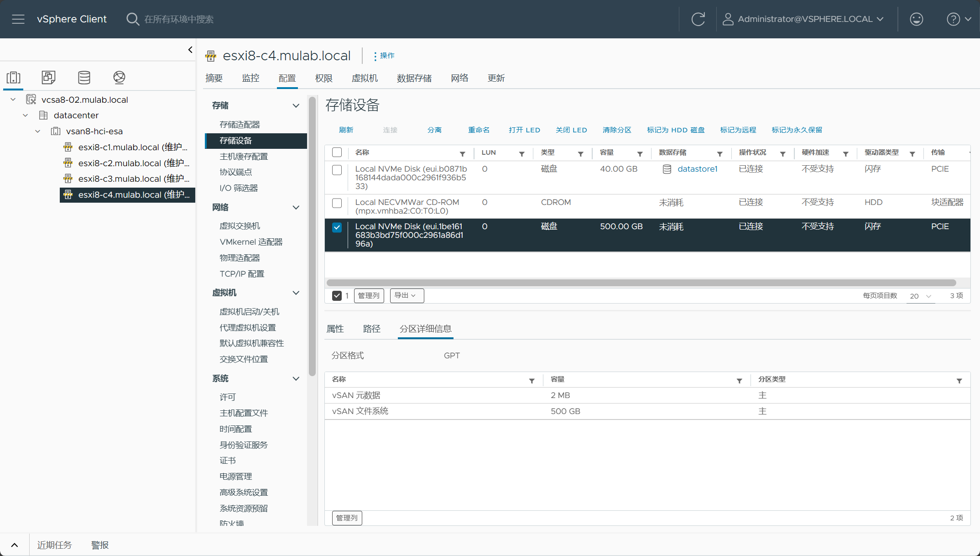Screen dimensions: 980x556
Task: Open the 导出 export dropdown
Action: tap(407, 296)
